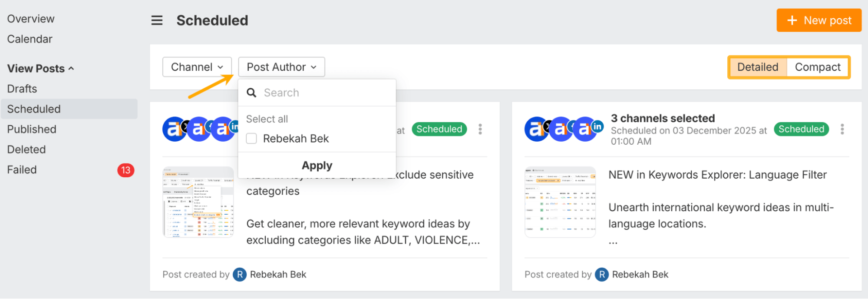Screen dimensions: 868x299
Task: Open the Language Filter post thumbnail
Action: click(560, 202)
